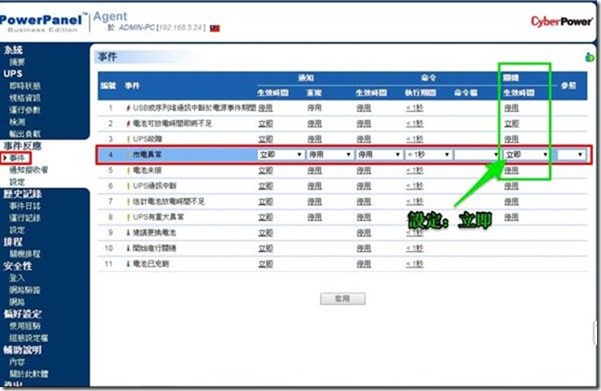Open 即時狀態 under UPS in sidebar

point(25,86)
